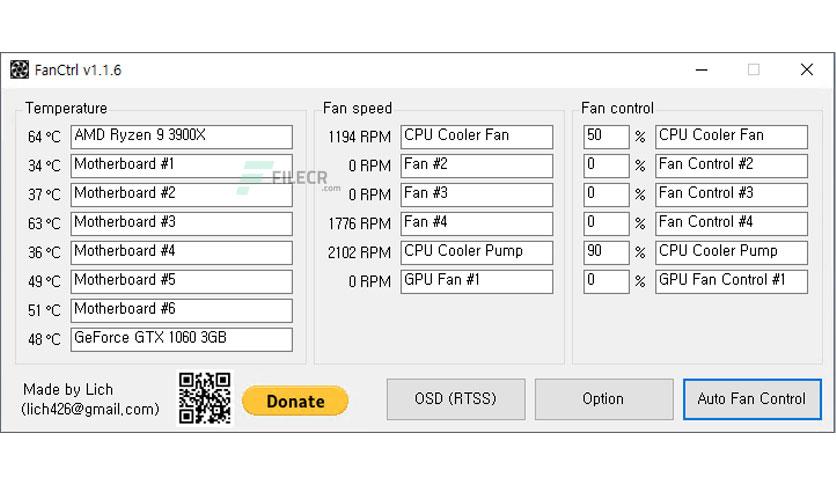Open the Option dialog

click(x=604, y=399)
